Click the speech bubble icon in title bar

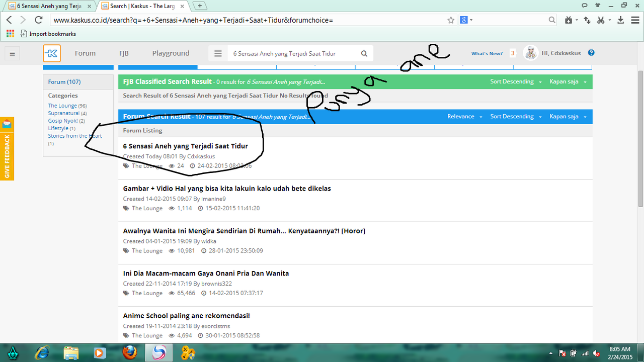(585, 5)
